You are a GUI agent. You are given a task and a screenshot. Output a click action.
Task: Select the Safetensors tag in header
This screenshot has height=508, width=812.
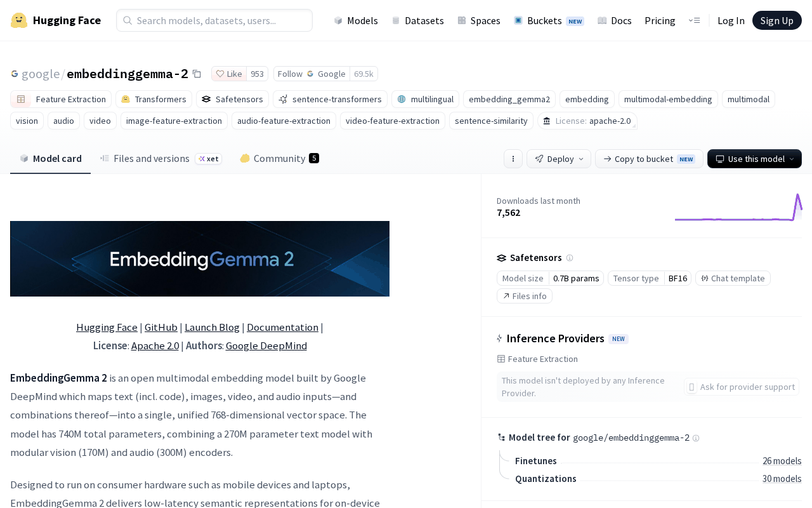232,99
